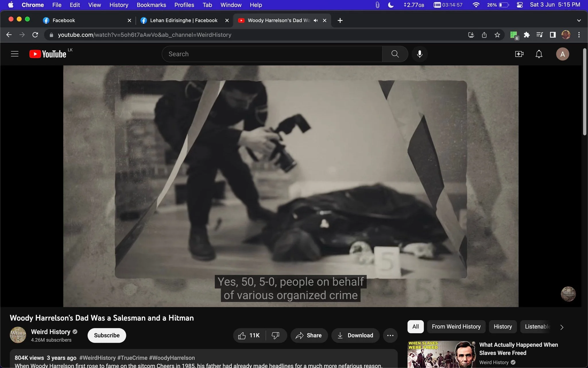
Task: Click the share page icon in address bar
Action: point(484,35)
